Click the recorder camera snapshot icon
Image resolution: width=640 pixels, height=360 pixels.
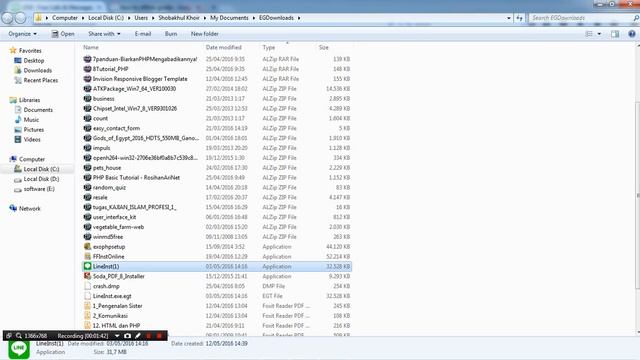coord(127,336)
